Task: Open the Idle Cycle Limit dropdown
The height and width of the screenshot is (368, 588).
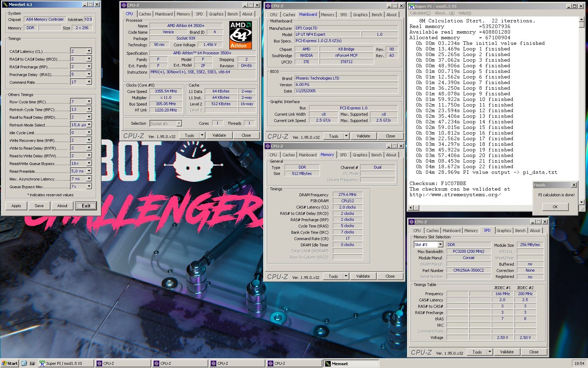Action: (89, 132)
